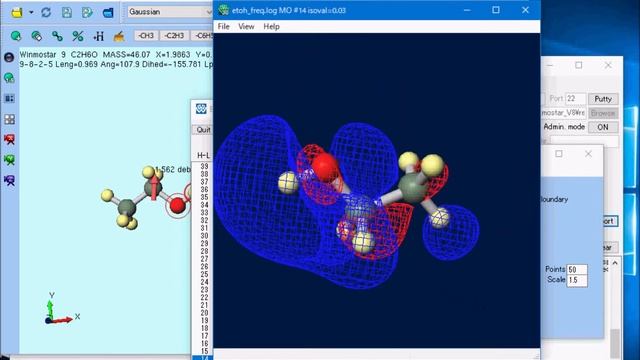Select the break bond slashed-atoms tool
Viewport: 640px width, 360px height.
(x=78, y=36)
